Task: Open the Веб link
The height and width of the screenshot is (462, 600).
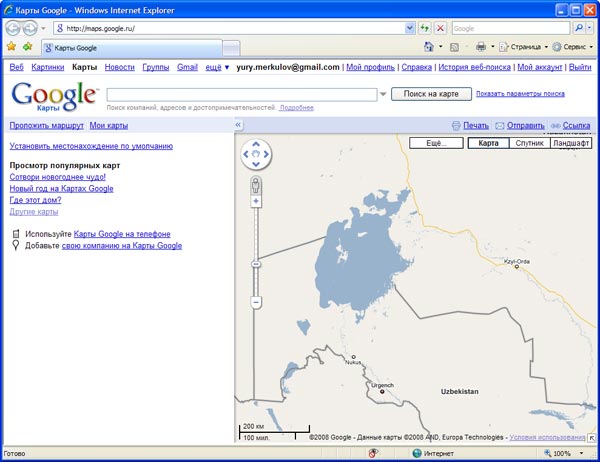Action: pos(16,67)
